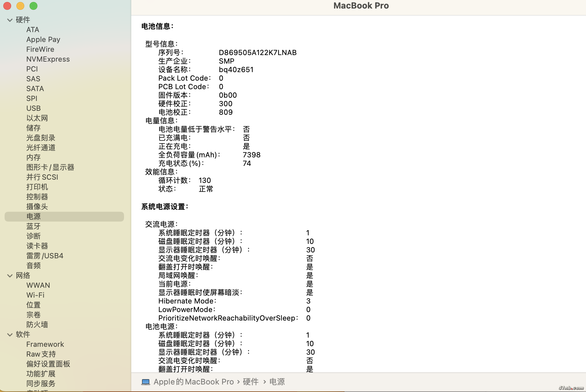Image resolution: width=586 pixels, height=392 pixels.
Task: Click Apple的MacBook Pro in path bar
Action: click(194, 382)
